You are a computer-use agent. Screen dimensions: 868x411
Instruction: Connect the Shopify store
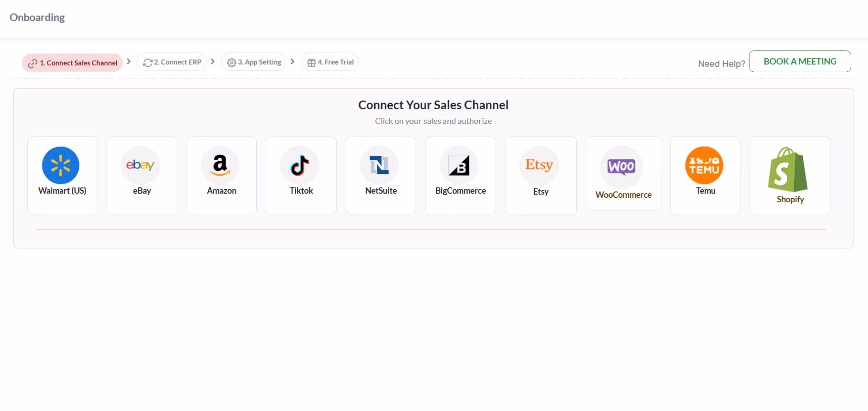pos(790,175)
